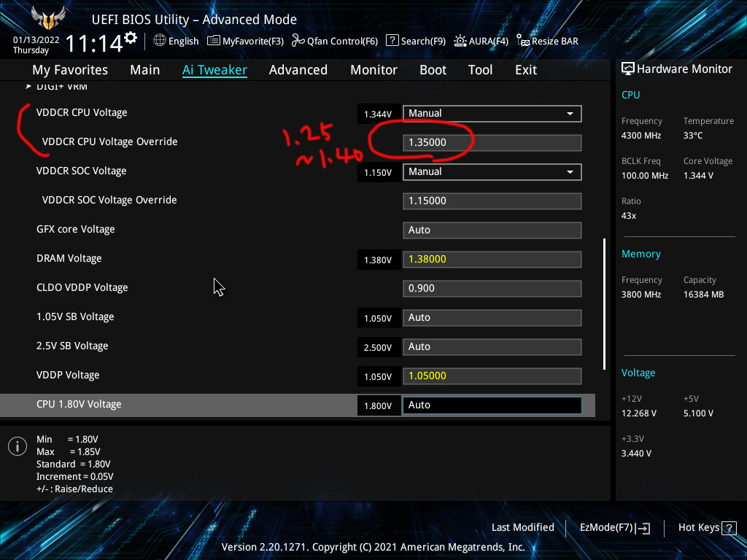This screenshot has height=560, width=747.
Task: Click the 1.380V DRAM voltage readout
Action: [x=378, y=260]
